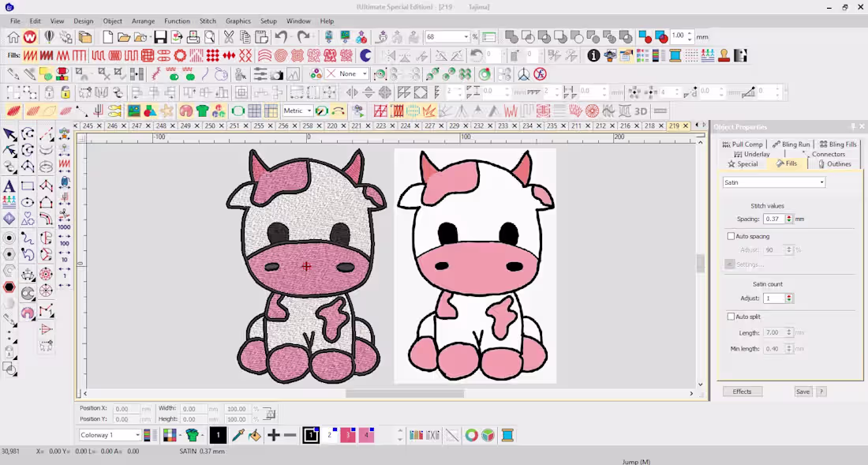Click the 3D icon in toolbar

pos(641,111)
